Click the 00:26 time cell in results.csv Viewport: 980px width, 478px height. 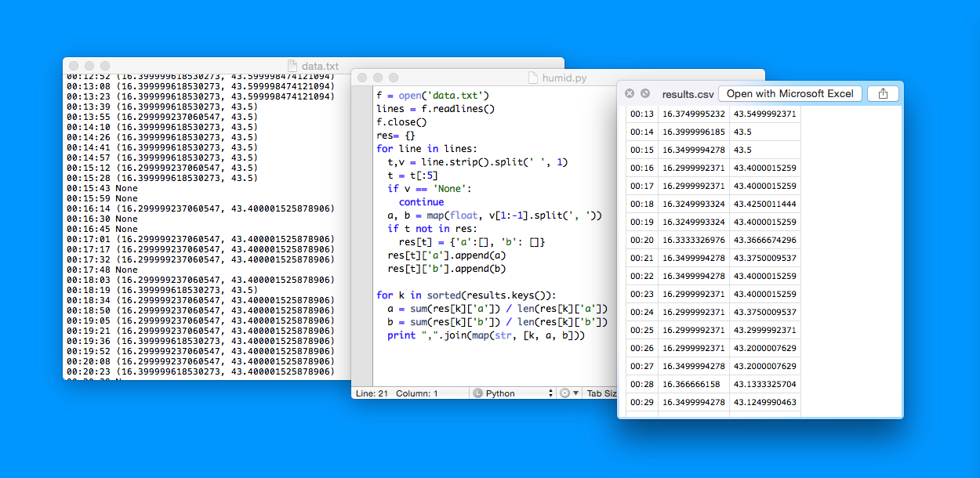642,349
